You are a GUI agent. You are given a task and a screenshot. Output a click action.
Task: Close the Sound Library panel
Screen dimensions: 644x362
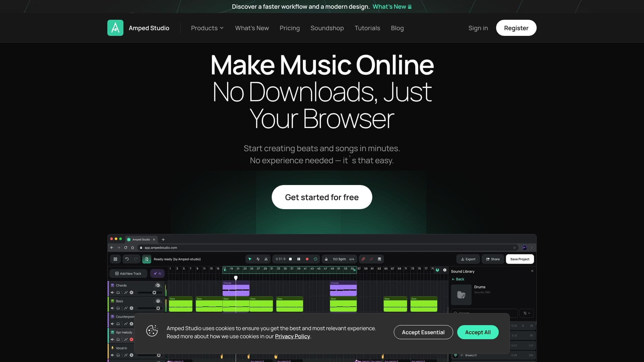pos(532,271)
